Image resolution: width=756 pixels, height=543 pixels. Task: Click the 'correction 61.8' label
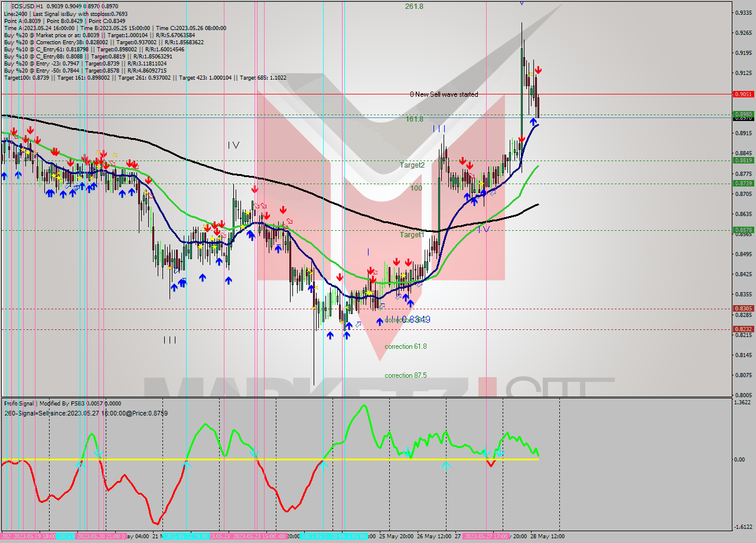(406, 346)
